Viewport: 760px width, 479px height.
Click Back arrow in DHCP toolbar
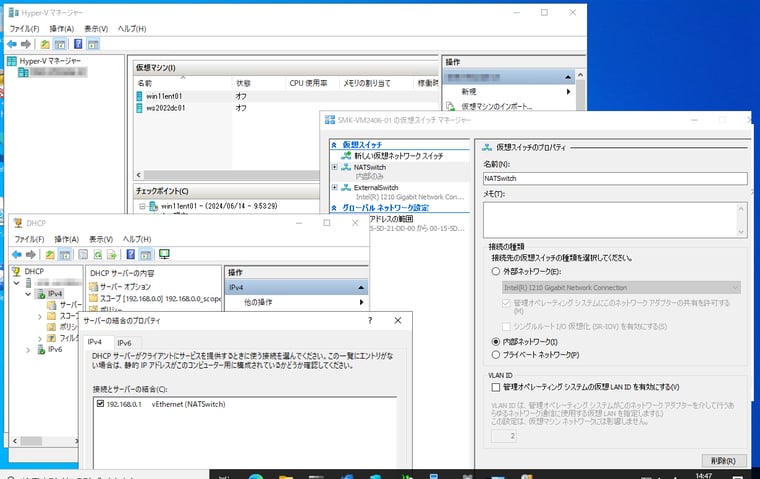point(16,255)
